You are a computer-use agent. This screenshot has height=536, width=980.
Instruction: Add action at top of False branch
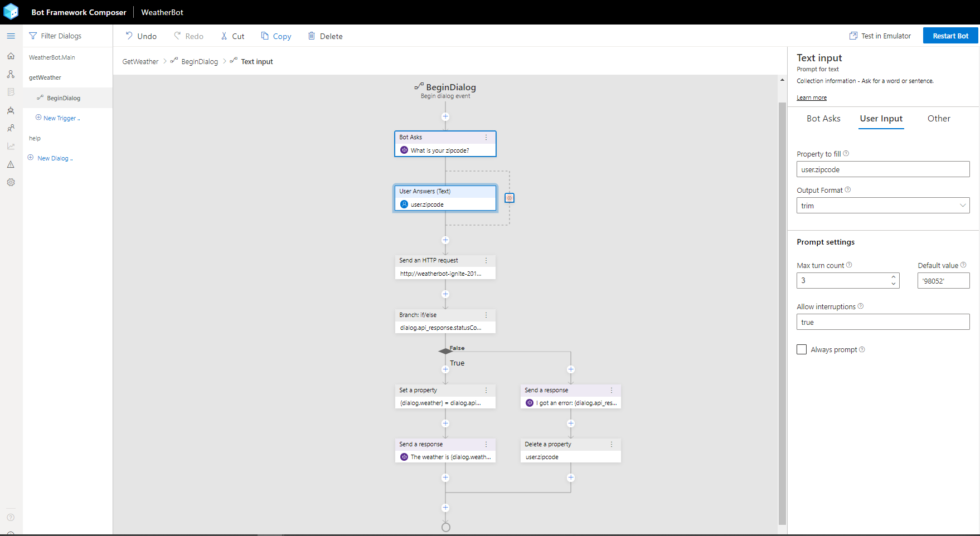pyautogui.click(x=571, y=369)
